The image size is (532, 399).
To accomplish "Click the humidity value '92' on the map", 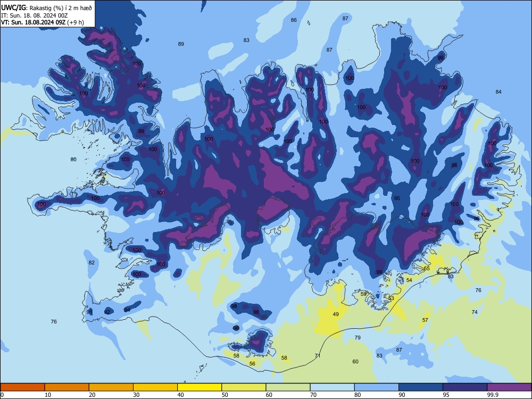I will pos(107,312).
